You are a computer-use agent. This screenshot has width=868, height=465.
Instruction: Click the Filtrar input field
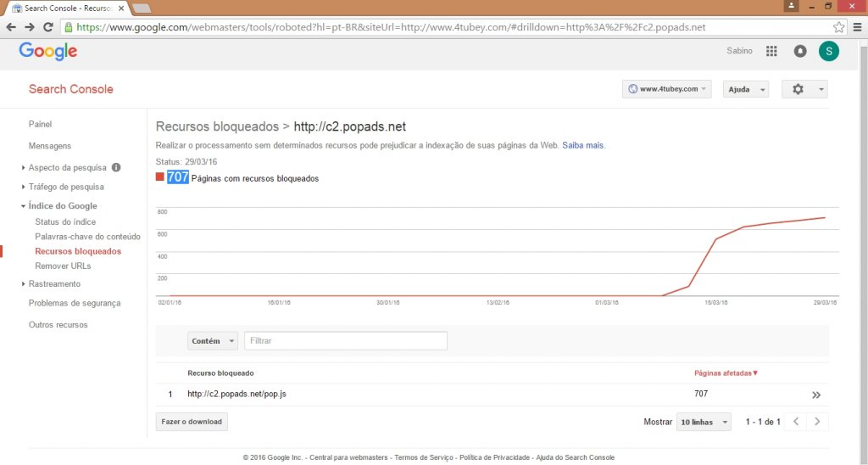click(x=346, y=341)
